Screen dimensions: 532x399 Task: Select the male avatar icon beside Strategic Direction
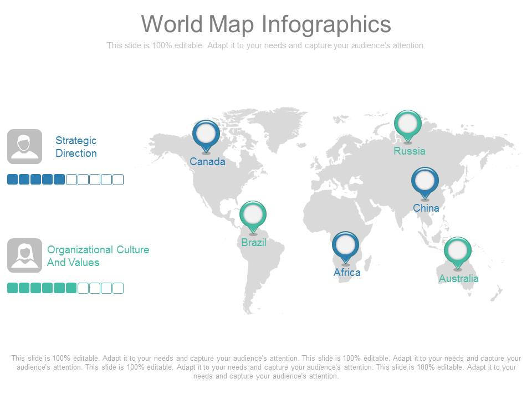coord(25,146)
